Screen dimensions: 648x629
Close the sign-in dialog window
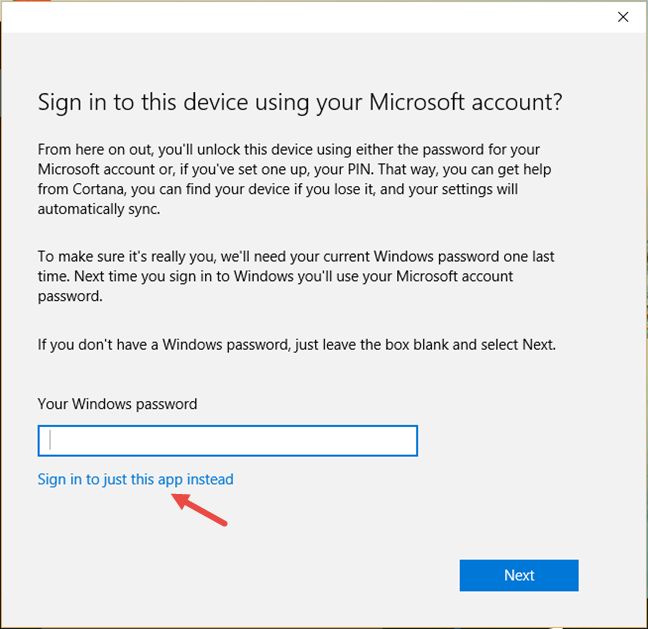tap(623, 16)
